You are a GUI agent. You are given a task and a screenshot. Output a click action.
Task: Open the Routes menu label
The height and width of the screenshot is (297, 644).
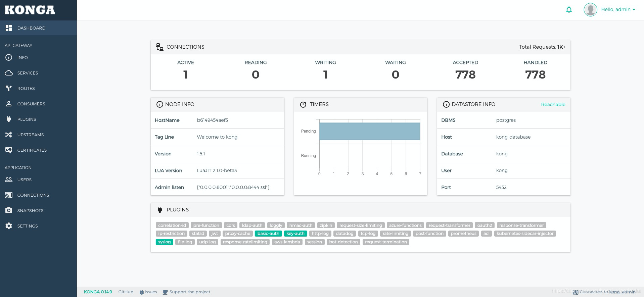point(26,88)
